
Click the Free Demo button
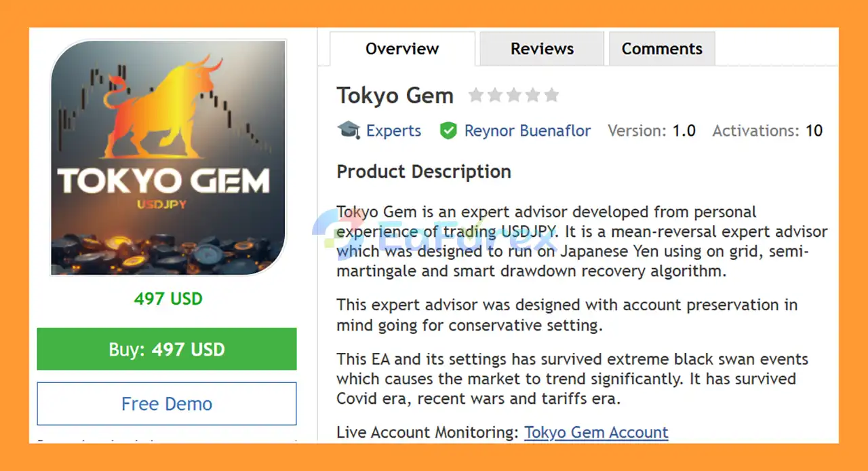tap(166, 403)
